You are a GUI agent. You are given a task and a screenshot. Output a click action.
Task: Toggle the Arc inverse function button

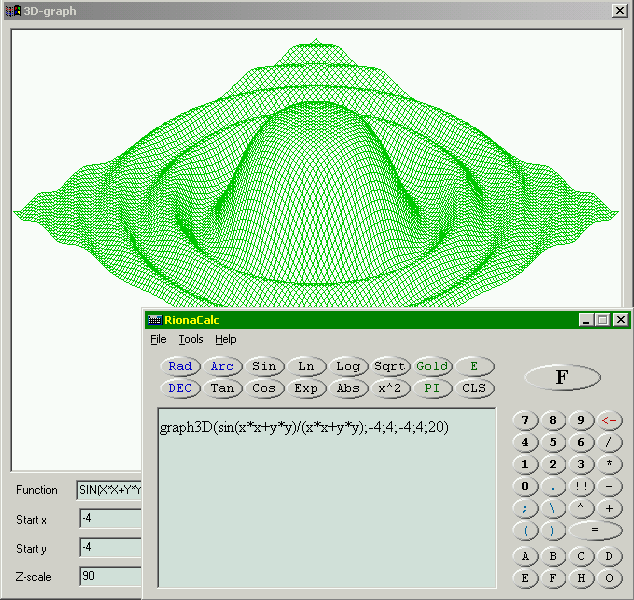click(222, 366)
